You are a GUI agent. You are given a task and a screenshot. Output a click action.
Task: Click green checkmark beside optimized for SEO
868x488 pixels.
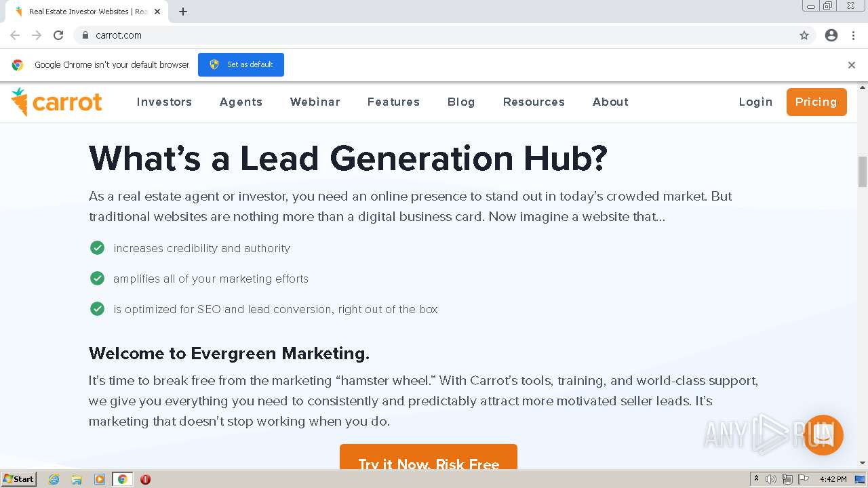click(x=98, y=309)
